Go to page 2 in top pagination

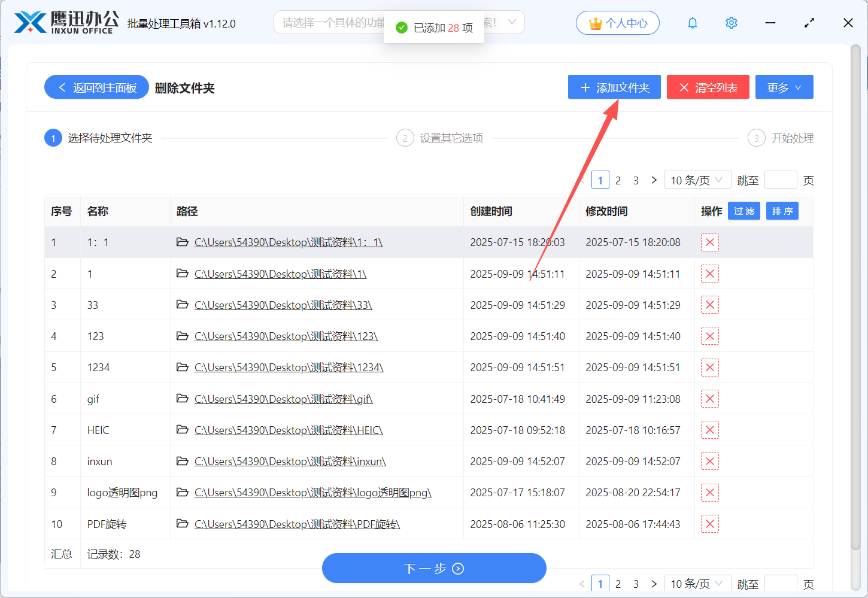(x=618, y=180)
